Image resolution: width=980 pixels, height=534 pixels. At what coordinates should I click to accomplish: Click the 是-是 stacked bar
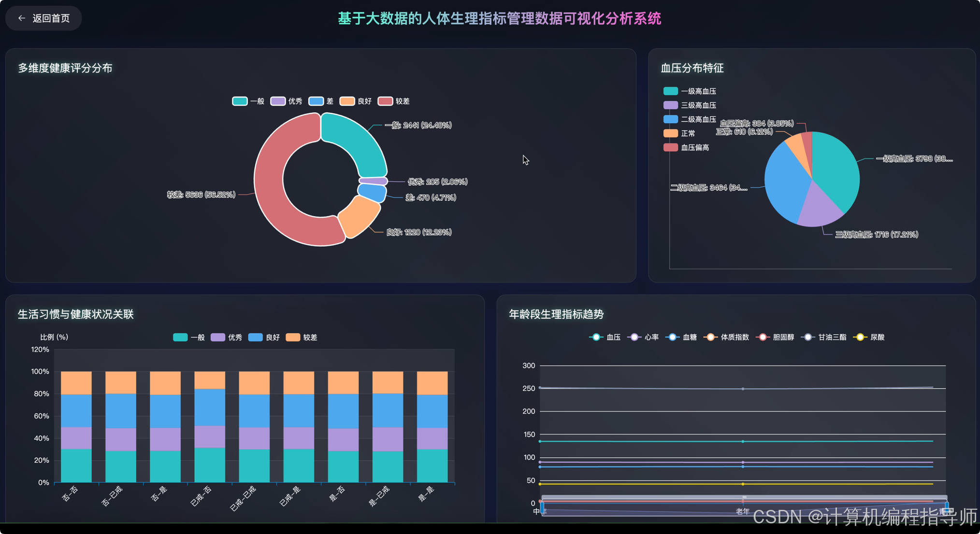pos(432,427)
